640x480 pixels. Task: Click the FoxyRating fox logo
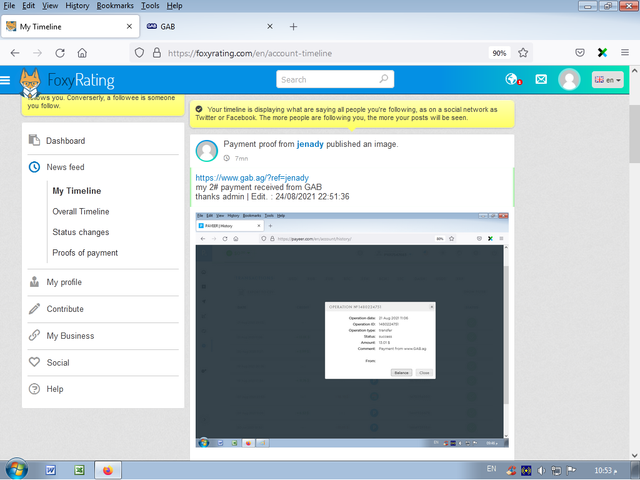click(x=30, y=83)
